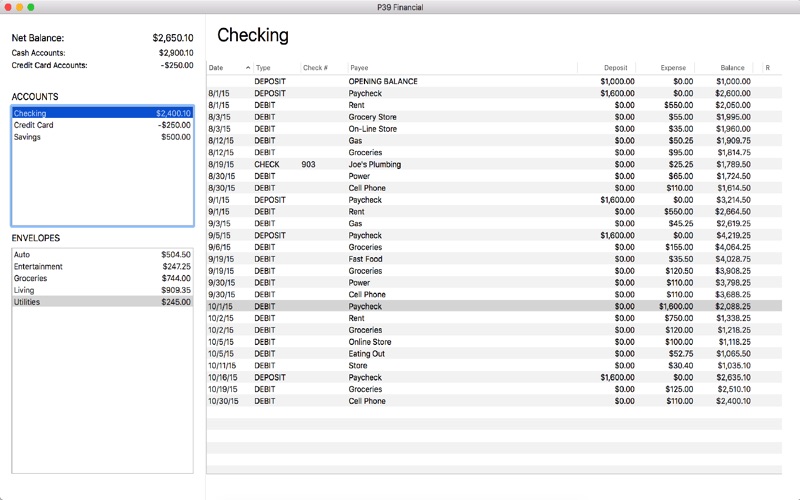Select the Auto envelope
The height and width of the screenshot is (500, 800).
(x=102, y=255)
